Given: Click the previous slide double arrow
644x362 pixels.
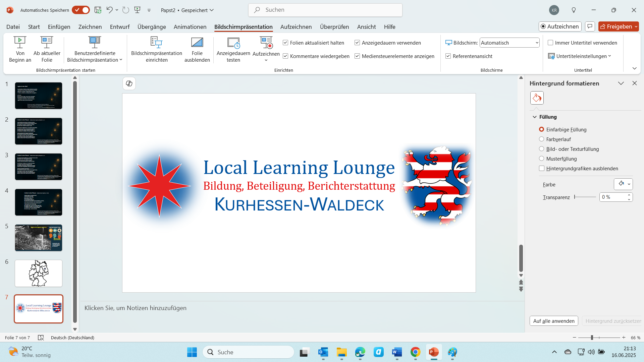Looking at the screenshot, I should point(521,282).
